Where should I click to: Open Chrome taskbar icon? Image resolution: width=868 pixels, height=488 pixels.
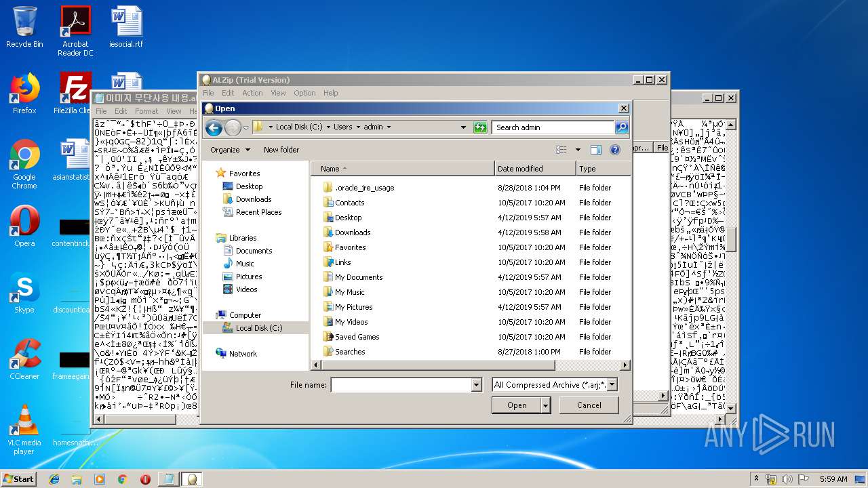click(x=122, y=479)
